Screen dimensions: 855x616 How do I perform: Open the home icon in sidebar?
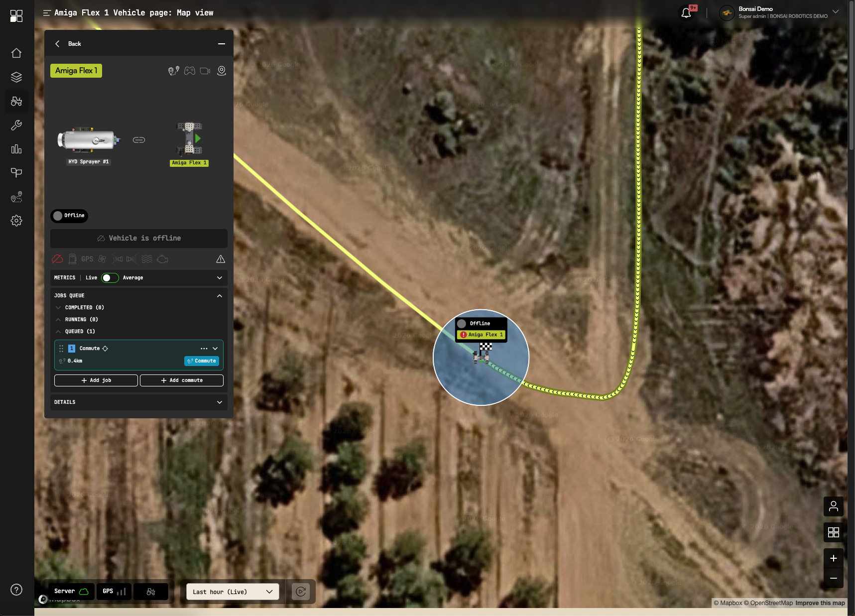tap(16, 53)
